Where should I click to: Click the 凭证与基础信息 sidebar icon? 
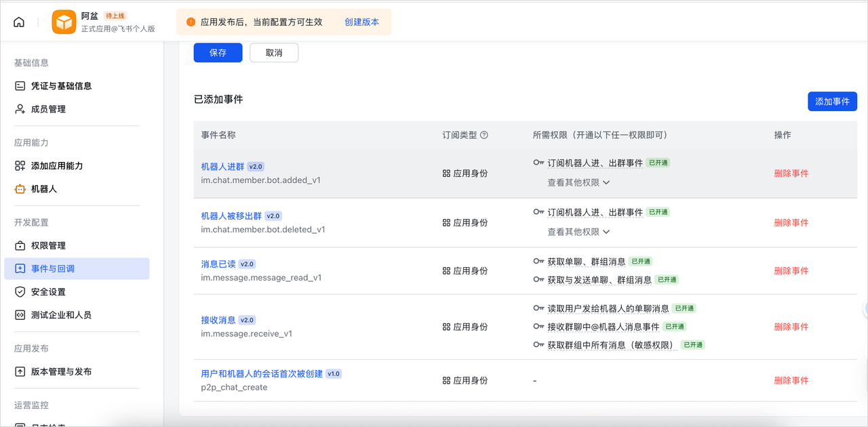(20, 86)
